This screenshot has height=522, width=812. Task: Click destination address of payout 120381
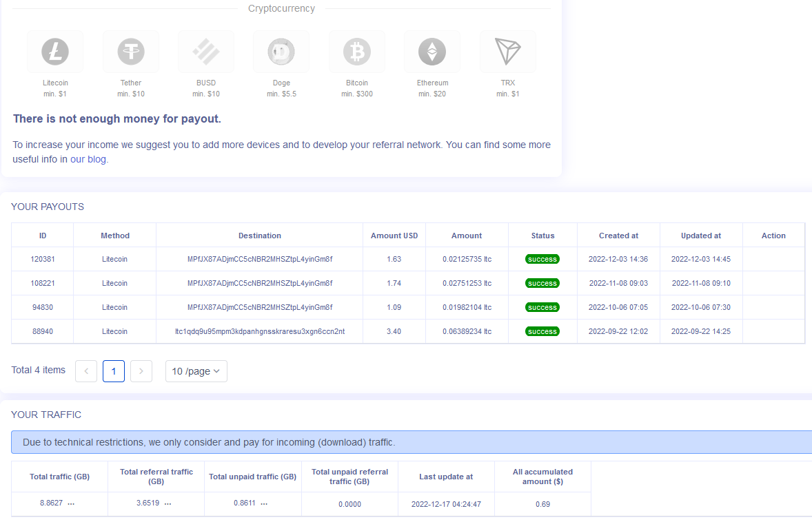click(259, 259)
